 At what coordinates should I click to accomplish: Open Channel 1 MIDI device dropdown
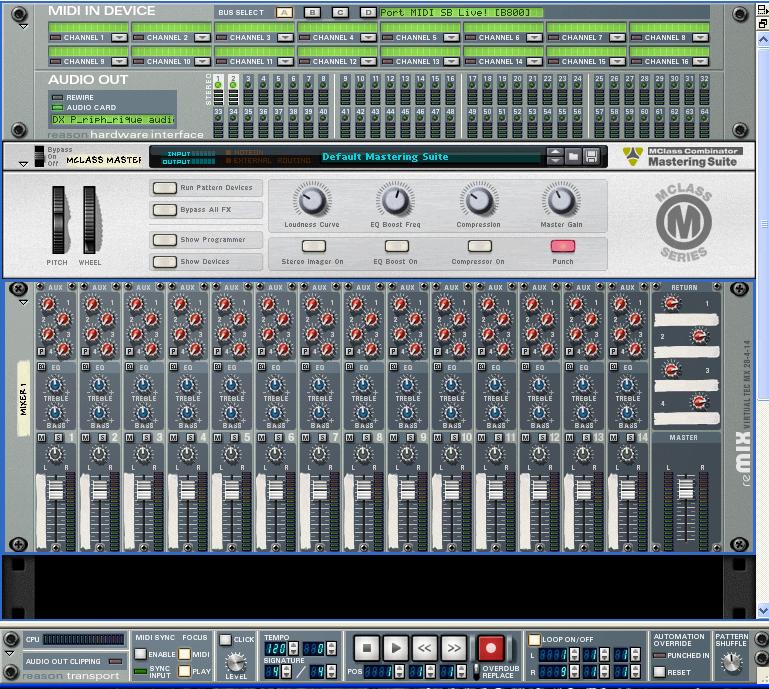(x=119, y=37)
